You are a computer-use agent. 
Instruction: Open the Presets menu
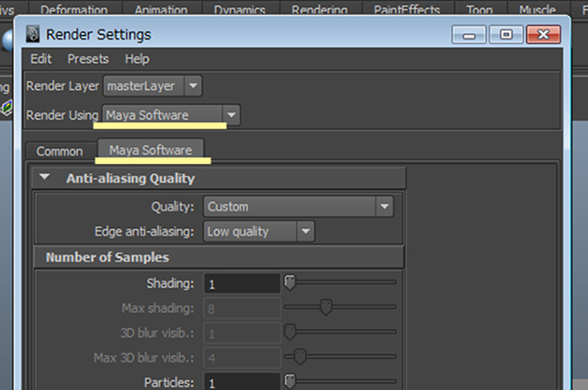point(88,59)
